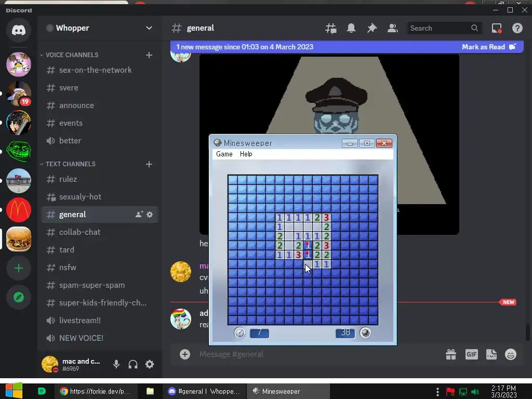Screen dimensions: 532x399
Task: Switch to Chrome forkie.dev taskbar item
Action: click(96, 391)
